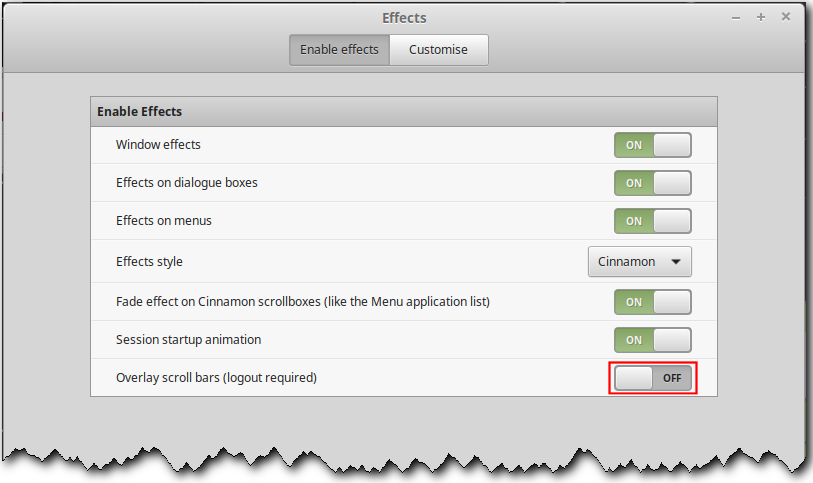The width and height of the screenshot is (813, 483).
Task: Maximize the Effects window using plus icon
Action: coord(761,17)
